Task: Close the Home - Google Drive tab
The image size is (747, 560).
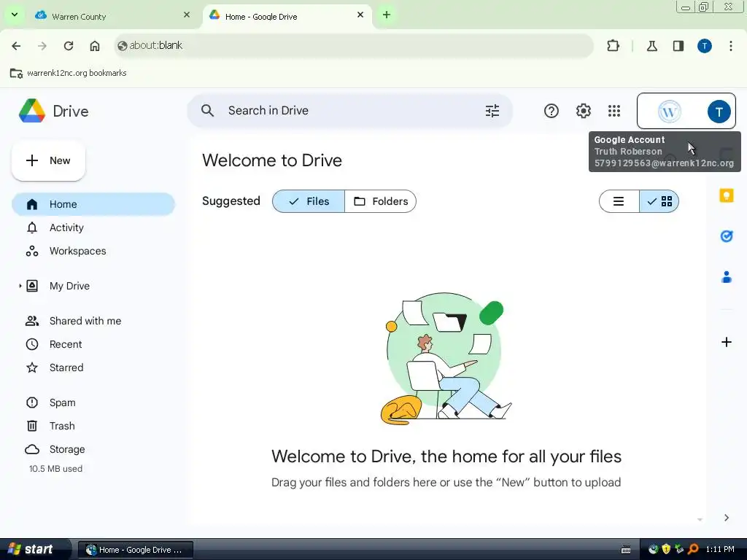Action: pyautogui.click(x=360, y=15)
